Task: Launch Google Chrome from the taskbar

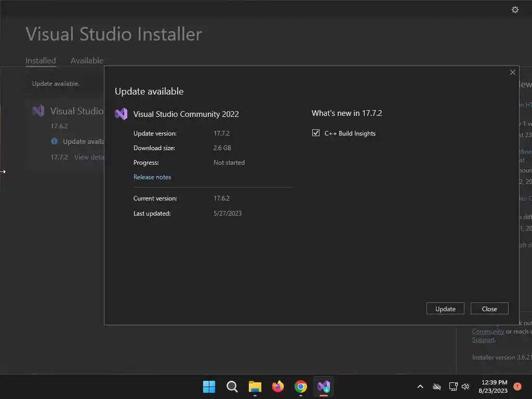Action: pyautogui.click(x=301, y=387)
